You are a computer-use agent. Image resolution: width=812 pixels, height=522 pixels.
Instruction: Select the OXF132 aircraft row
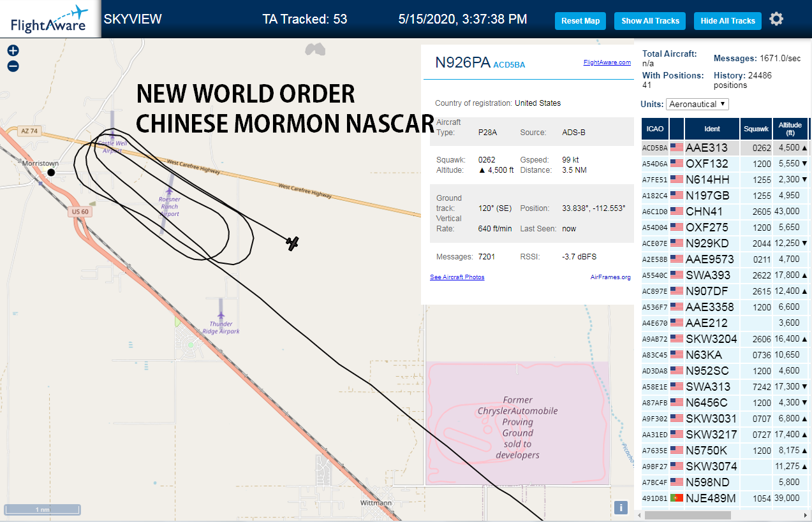(725, 164)
